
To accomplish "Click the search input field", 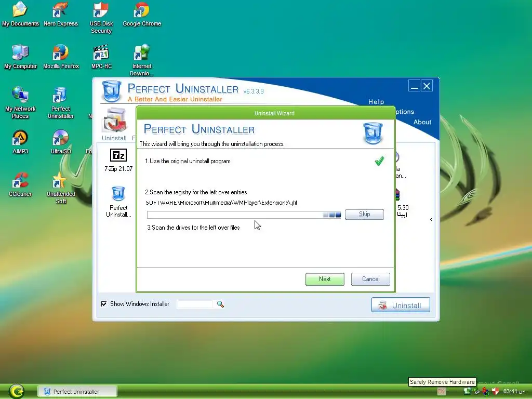I will 195,304.
